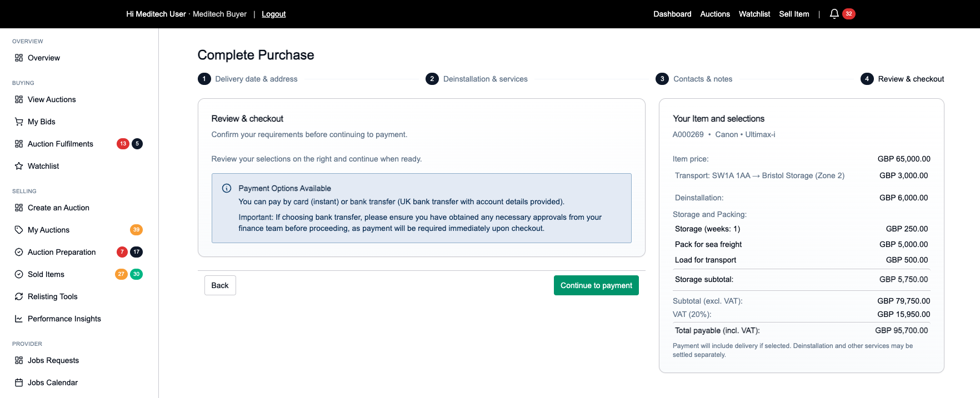Open the Watchlist star icon in sidebar
This screenshot has height=398, width=980.
(19, 166)
